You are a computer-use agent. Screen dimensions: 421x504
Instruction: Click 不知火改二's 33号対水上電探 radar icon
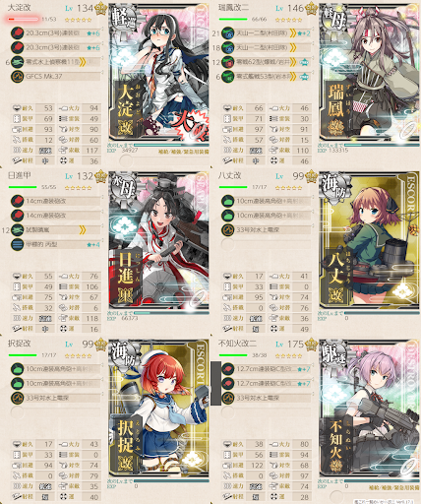(227, 398)
